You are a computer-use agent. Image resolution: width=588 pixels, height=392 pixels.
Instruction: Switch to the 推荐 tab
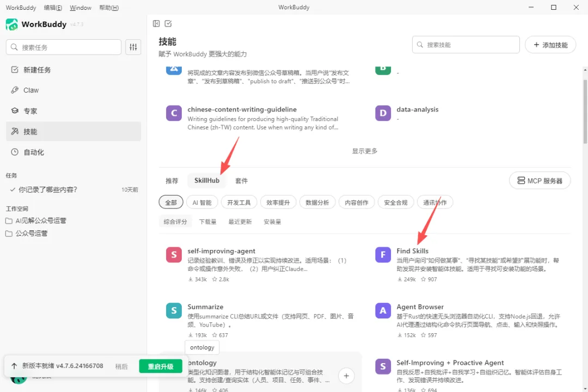point(172,181)
